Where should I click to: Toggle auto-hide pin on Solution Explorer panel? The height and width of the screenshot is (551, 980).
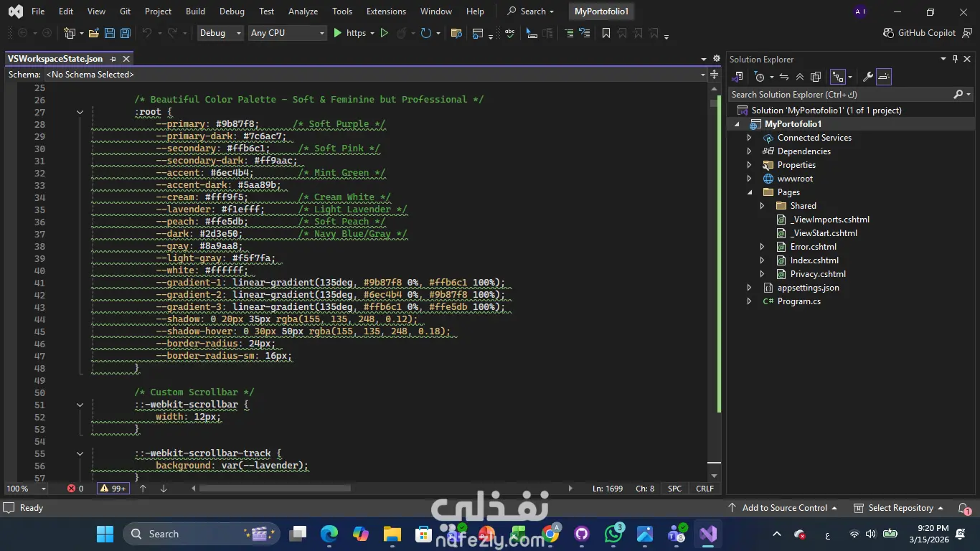955,59
